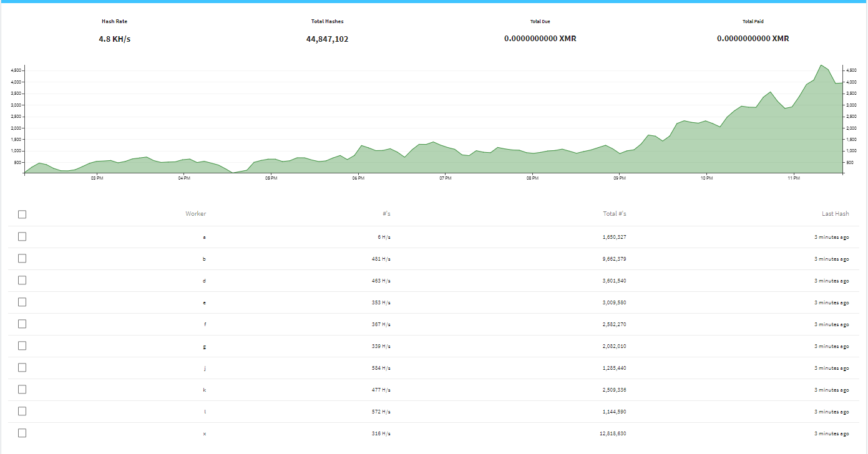Image resolution: width=868 pixels, height=454 pixels.
Task: Tick the select-all checkbox in header row
Action: pyautogui.click(x=22, y=215)
